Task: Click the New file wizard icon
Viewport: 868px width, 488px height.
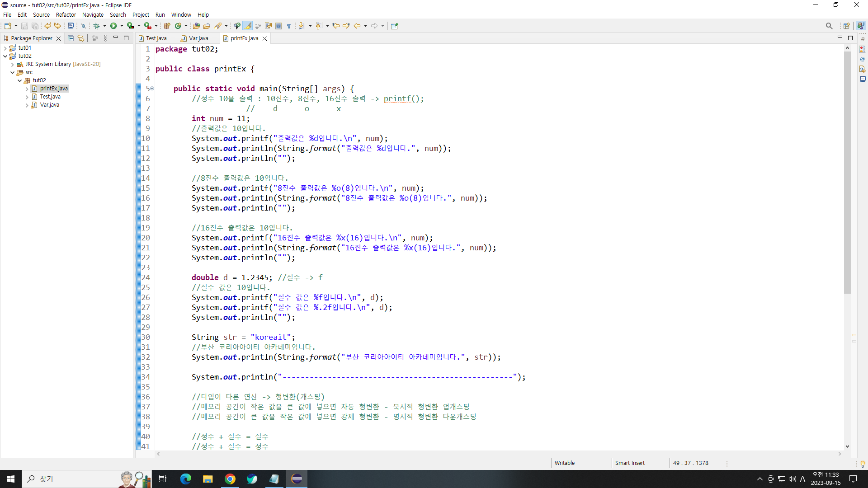Action: pos(8,26)
